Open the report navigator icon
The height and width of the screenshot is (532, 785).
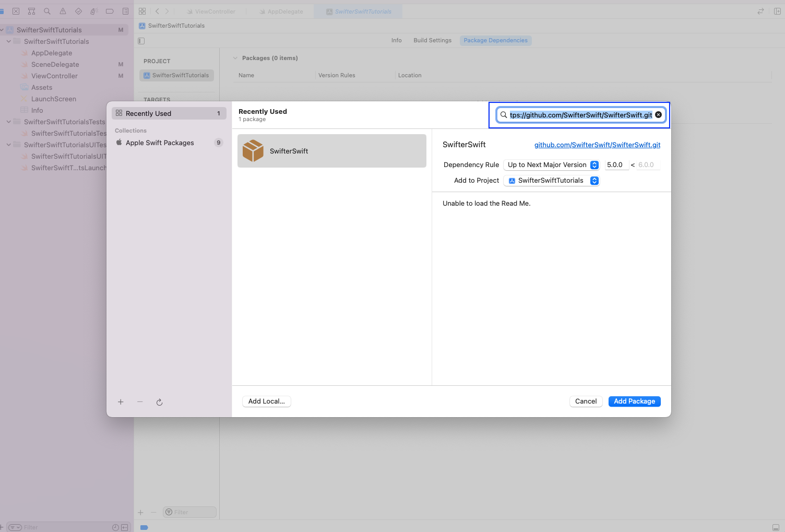pos(126,11)
